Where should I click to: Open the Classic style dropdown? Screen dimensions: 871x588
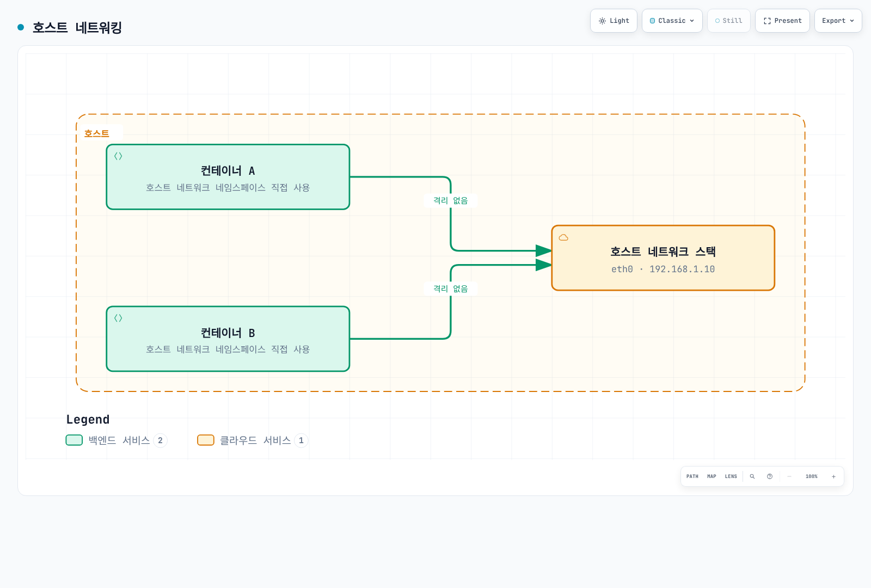[672, 21]
